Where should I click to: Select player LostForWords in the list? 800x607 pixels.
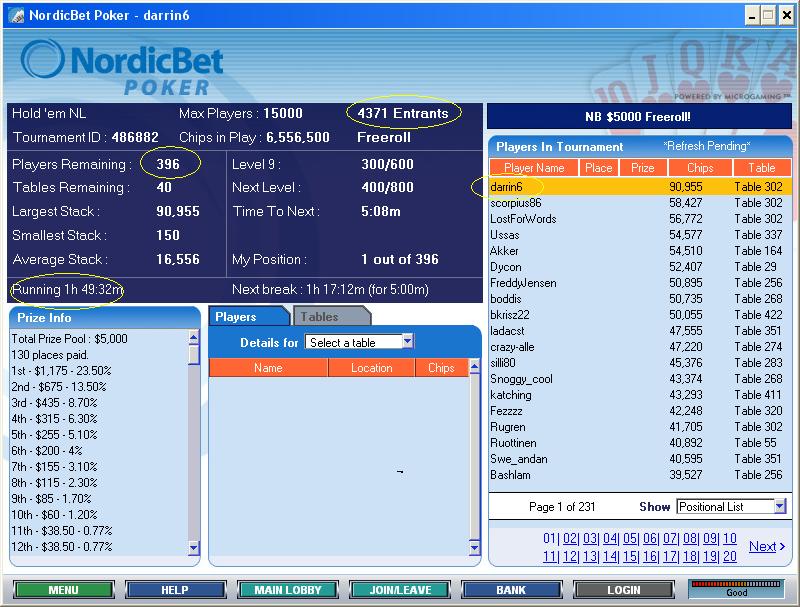pyautogui.click(x=640, y=219)
